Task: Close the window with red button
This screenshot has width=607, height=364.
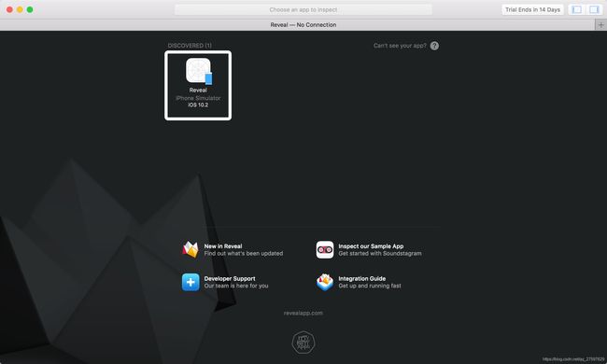Action: pos(9,9)
